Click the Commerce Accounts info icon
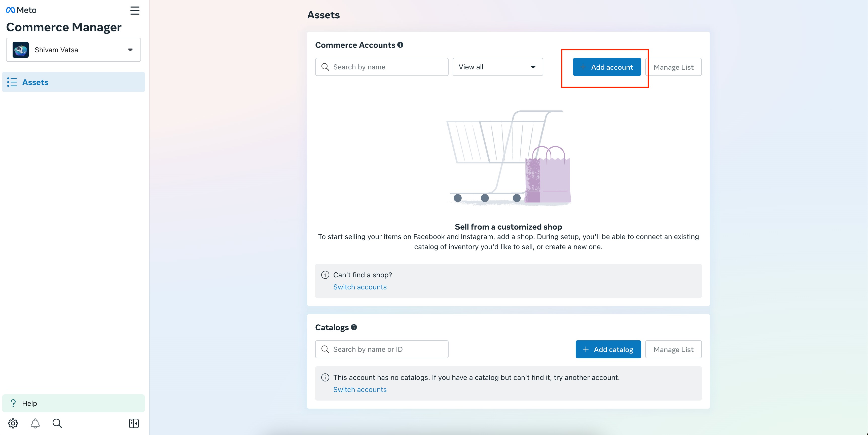 [400, 45]
